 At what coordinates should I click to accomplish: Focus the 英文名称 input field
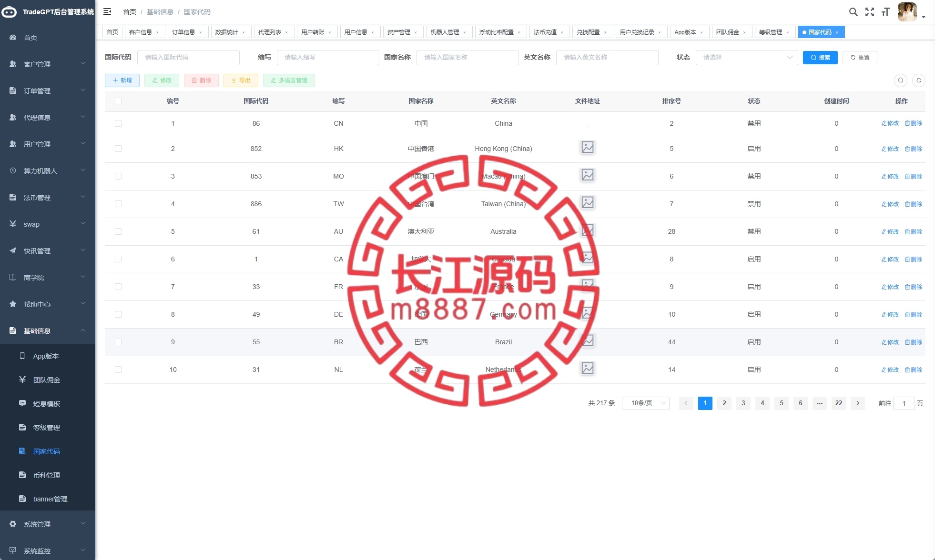[607, 57]
